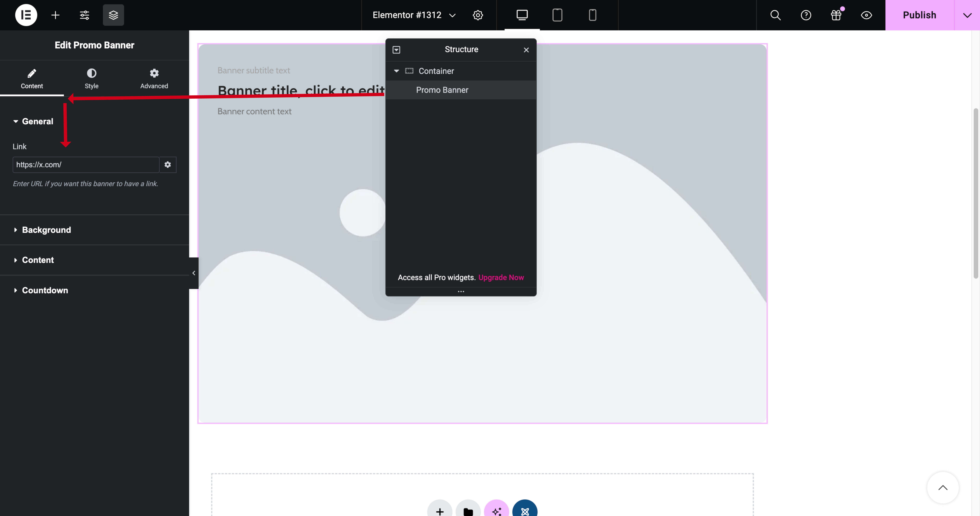Image resolution: width=980 pixels, height=516 pixels.
Task: Expand the Countdown section
Action: (94, 291)
